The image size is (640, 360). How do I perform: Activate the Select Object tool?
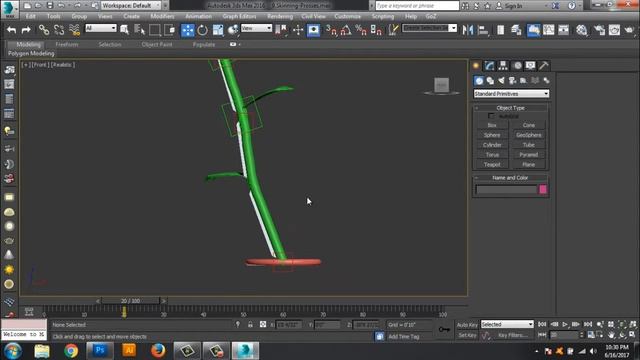point(124,30)
